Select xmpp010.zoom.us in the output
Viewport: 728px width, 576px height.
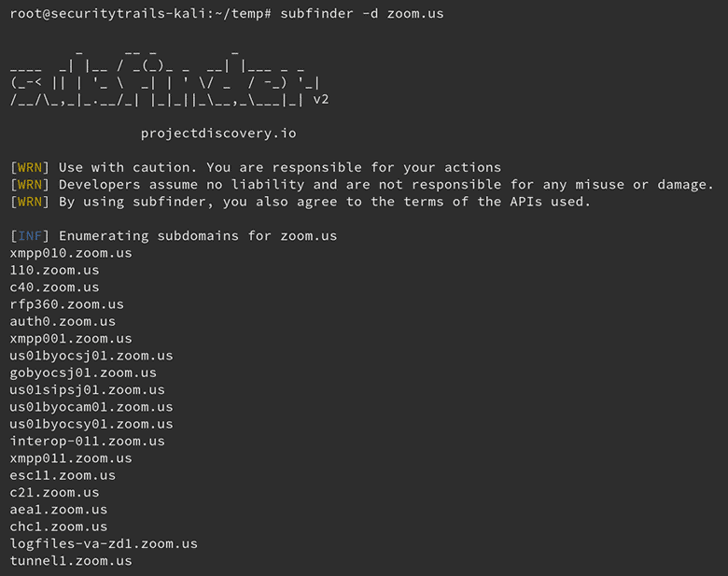(x=71, y=253)
